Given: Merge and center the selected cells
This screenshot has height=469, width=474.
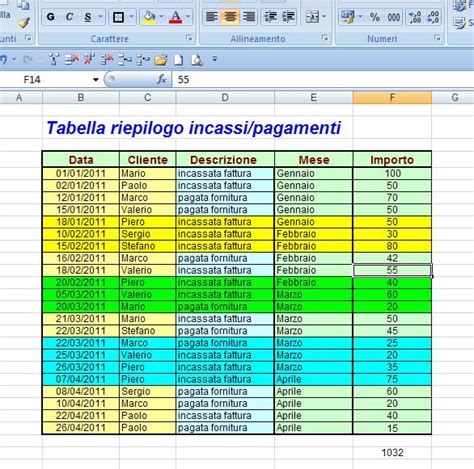Looking at the screenshot, I should [312, 17].
